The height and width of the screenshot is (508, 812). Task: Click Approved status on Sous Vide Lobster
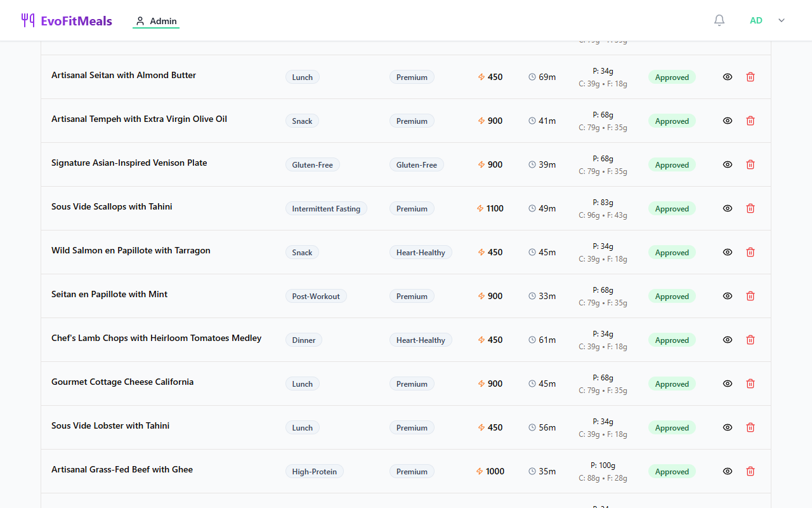(x=672, y=428)
